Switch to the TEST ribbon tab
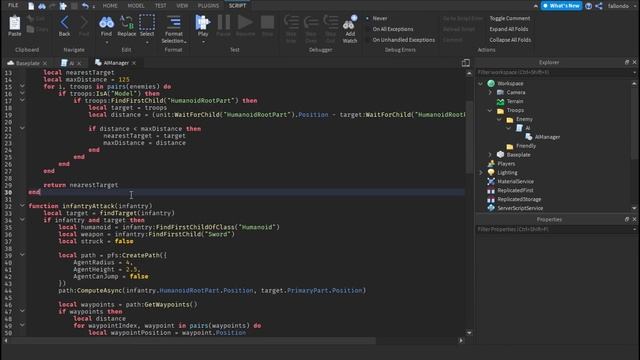 pos(160,6)
